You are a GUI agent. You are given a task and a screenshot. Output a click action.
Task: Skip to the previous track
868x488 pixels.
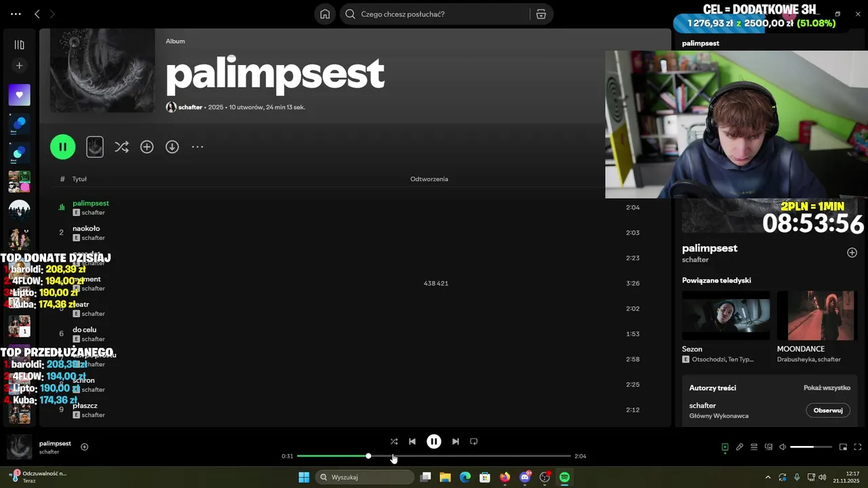412,441
